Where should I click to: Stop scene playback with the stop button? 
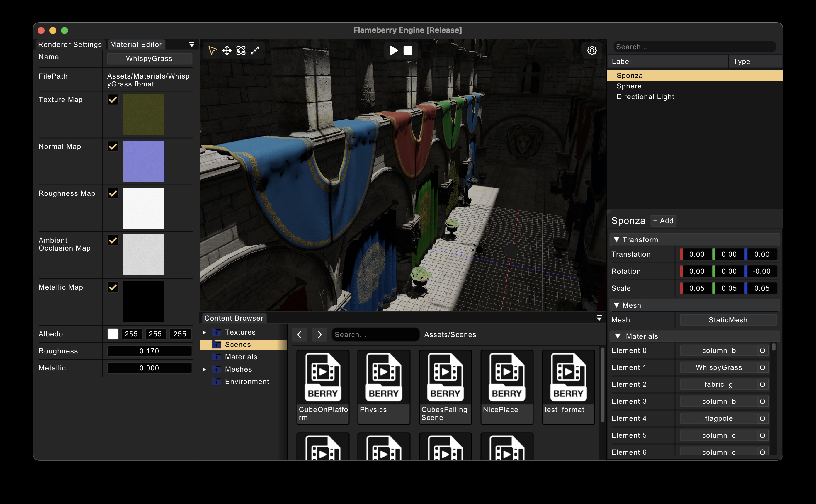click(x=408, y=50)
